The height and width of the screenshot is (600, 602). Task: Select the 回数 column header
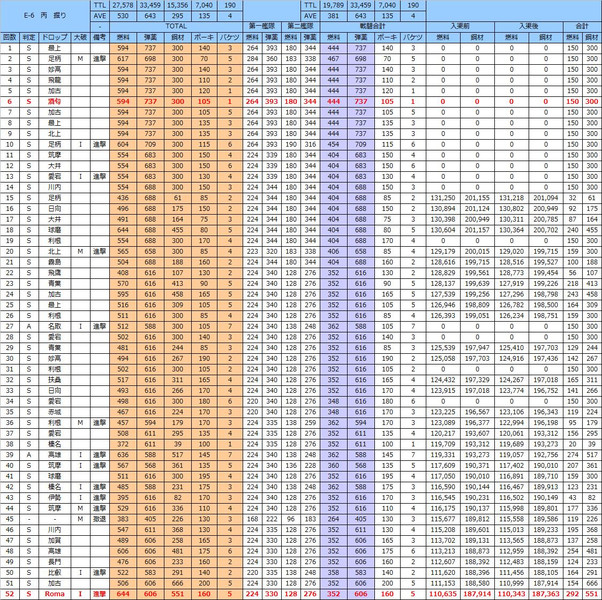(x=10, y=37)
